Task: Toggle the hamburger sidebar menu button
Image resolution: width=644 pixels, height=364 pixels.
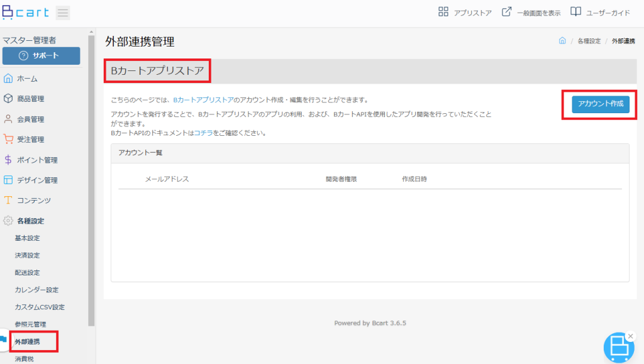Action: pyautogui.click(x=63, y=13)
